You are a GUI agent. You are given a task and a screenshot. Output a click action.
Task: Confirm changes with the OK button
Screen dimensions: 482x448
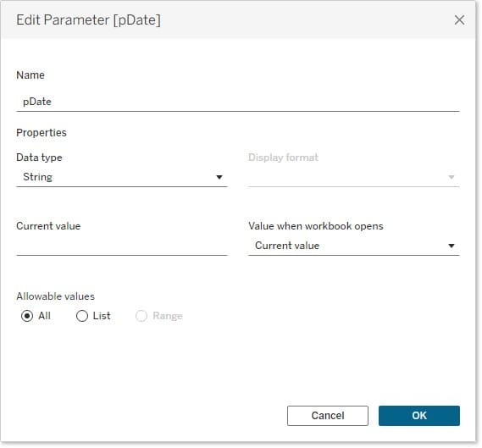pyautogui.click(x=419, y=416)
